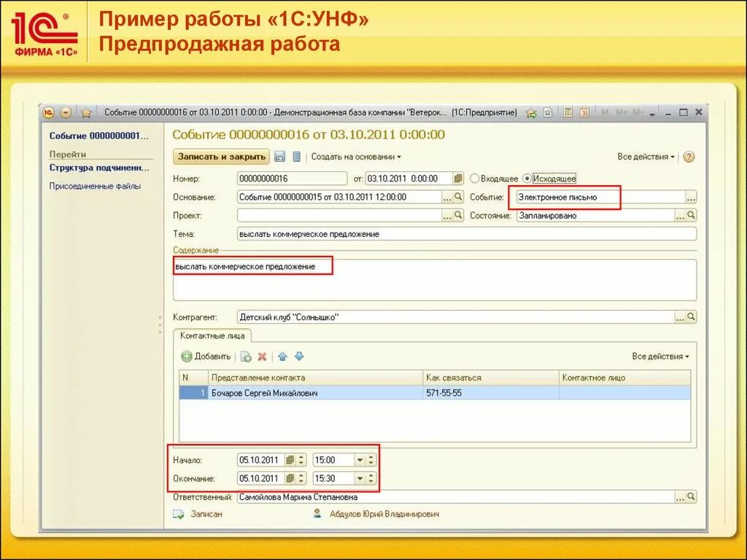Click into the Содержание text area
747x560 pixels.
[x=435, y=280]
